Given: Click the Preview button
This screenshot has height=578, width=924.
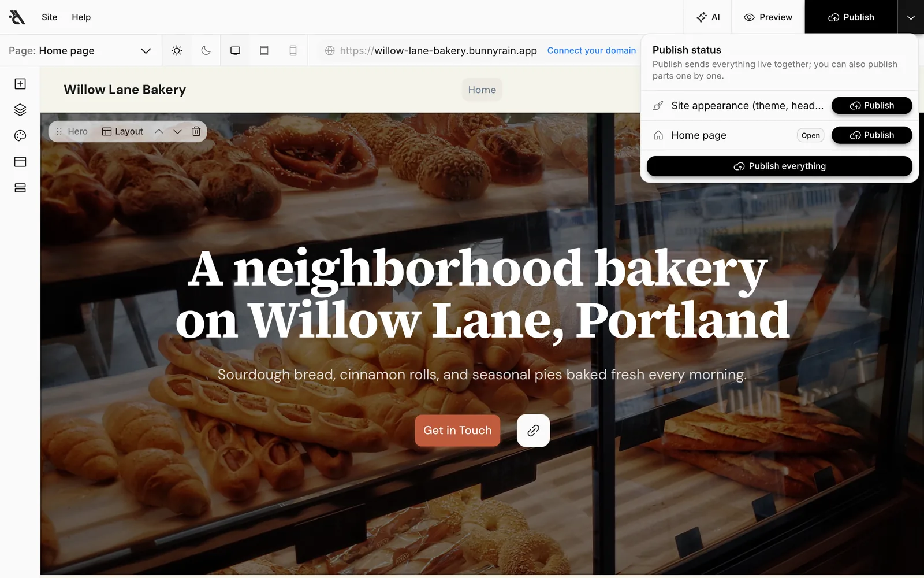Looking at the screenshot, I should pyautogui.click(x=768, y=17).
